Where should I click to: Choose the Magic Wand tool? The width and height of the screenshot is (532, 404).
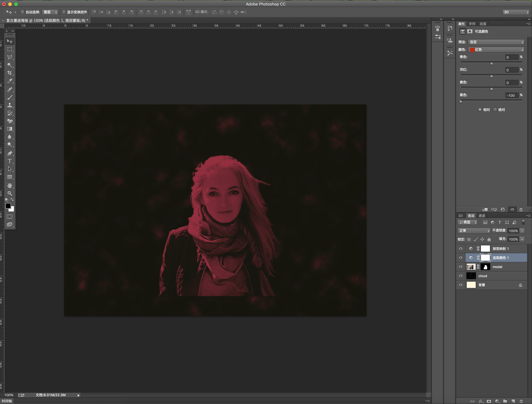(10, 65)
